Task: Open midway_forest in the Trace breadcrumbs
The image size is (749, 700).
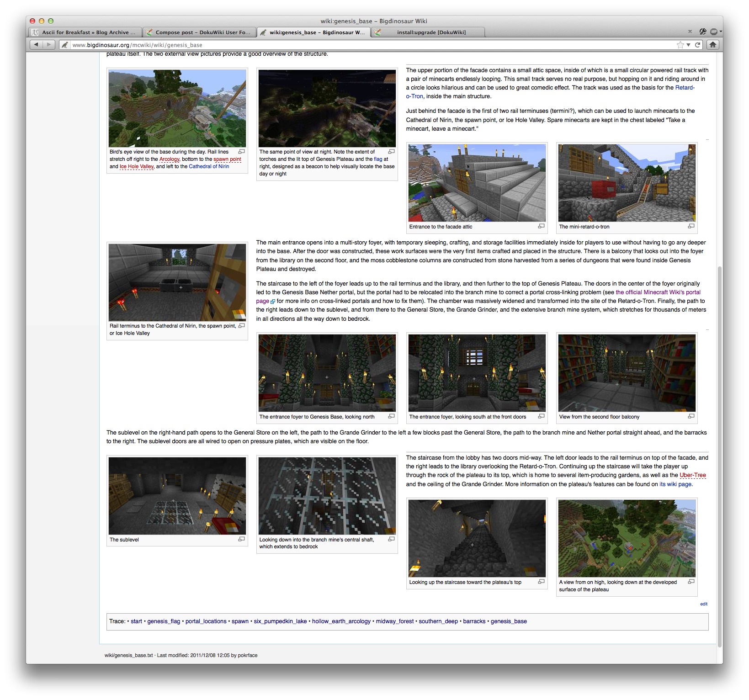Action: tap(395, 621)
